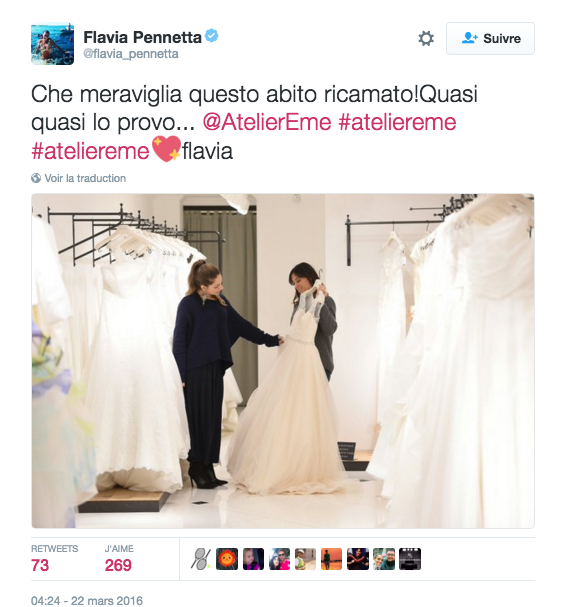Open the gear settings menu
The height and width of the screenshot is (607, 571).
(x=426, y=38)
